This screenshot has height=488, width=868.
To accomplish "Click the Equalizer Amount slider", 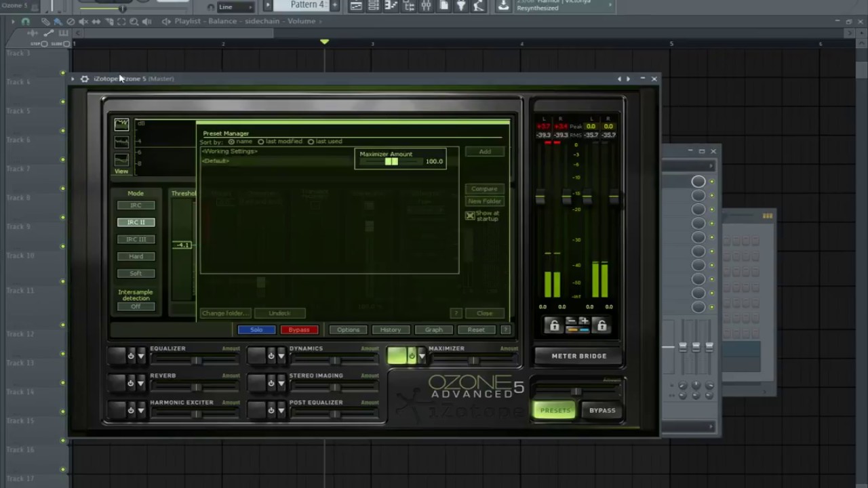I will (195, 360).
